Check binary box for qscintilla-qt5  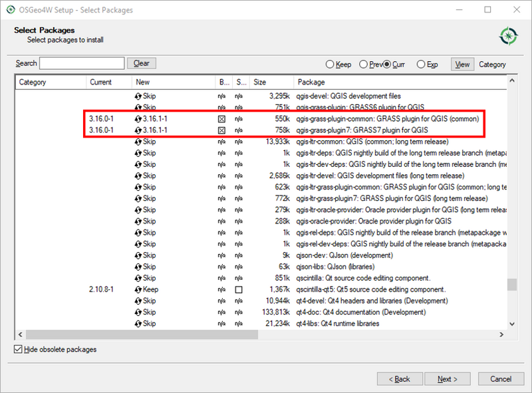tap(239, 290)
